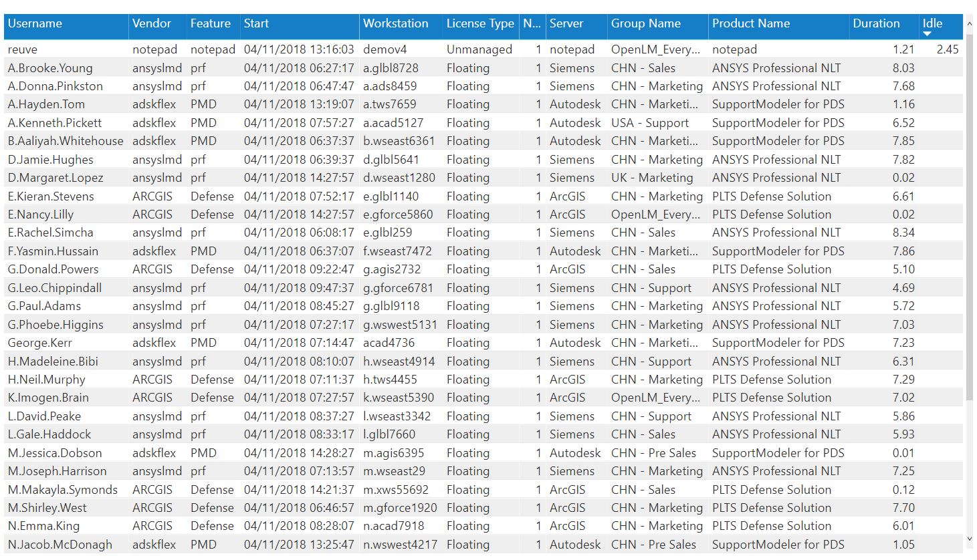
Task: Click the demov4 workstation cell
Action: (385, 49)
